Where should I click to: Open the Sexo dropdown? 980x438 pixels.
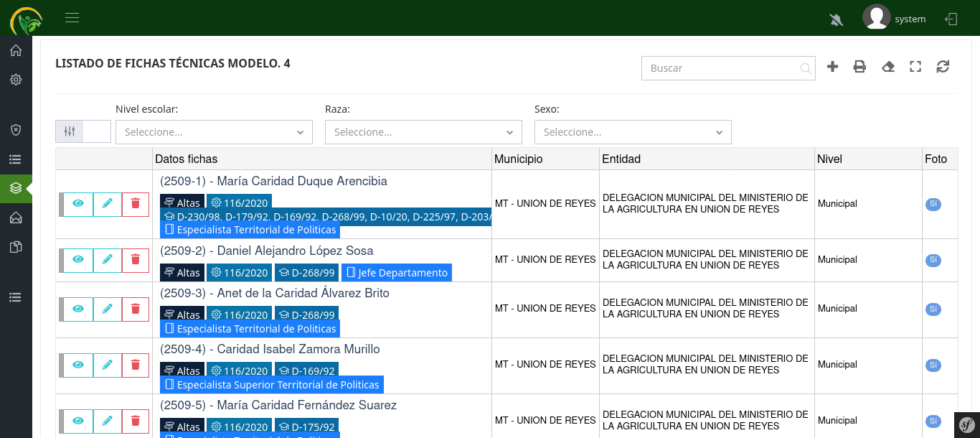(x=633, y=132)
